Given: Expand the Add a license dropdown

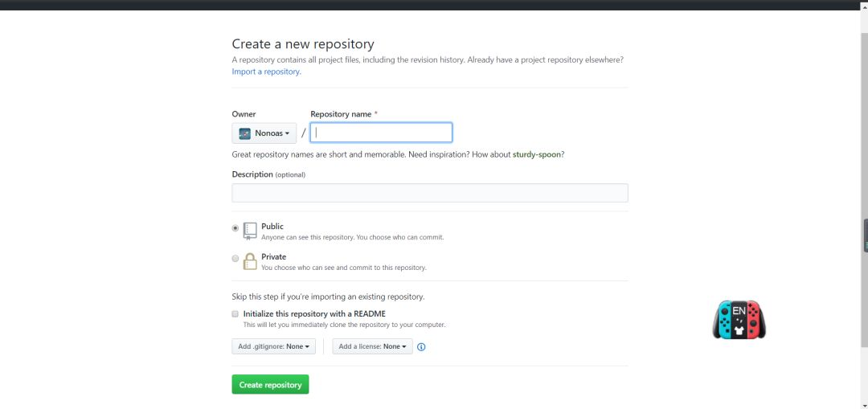Looking at the screenshot, I should click(372, 346).
